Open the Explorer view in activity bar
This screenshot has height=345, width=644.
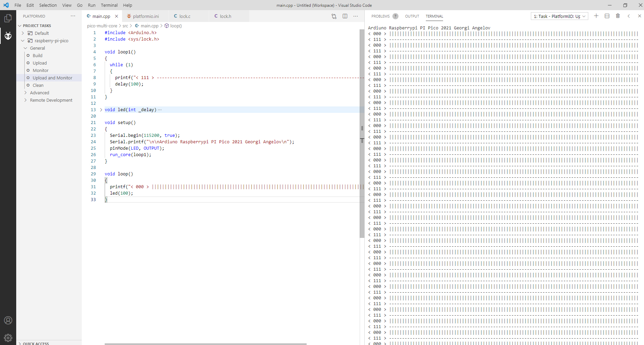(x=8, y=18)
